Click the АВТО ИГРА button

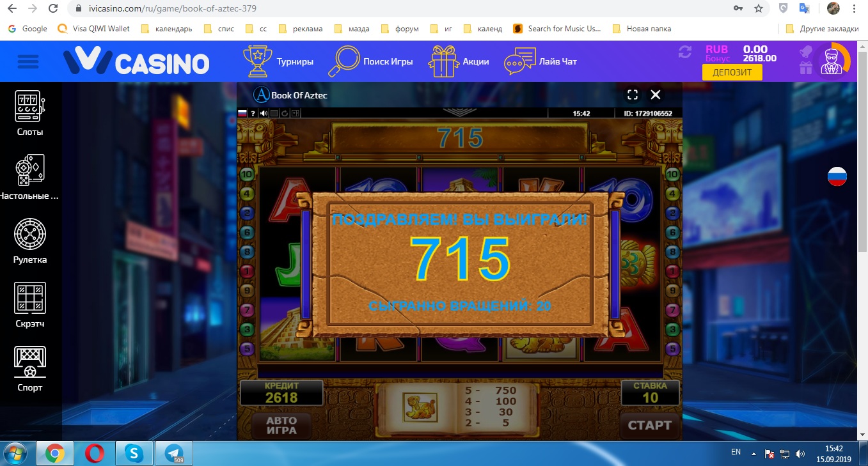click(x=281, y=426)
